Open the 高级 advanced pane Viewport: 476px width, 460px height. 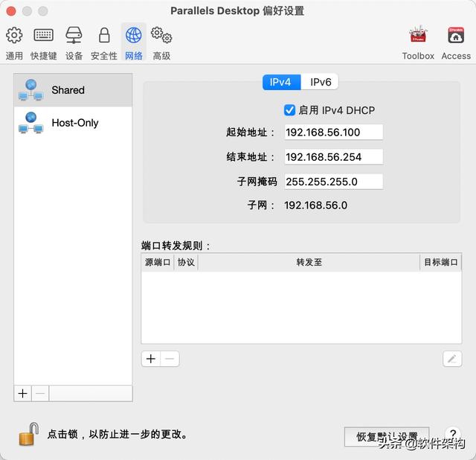point(161,42)
